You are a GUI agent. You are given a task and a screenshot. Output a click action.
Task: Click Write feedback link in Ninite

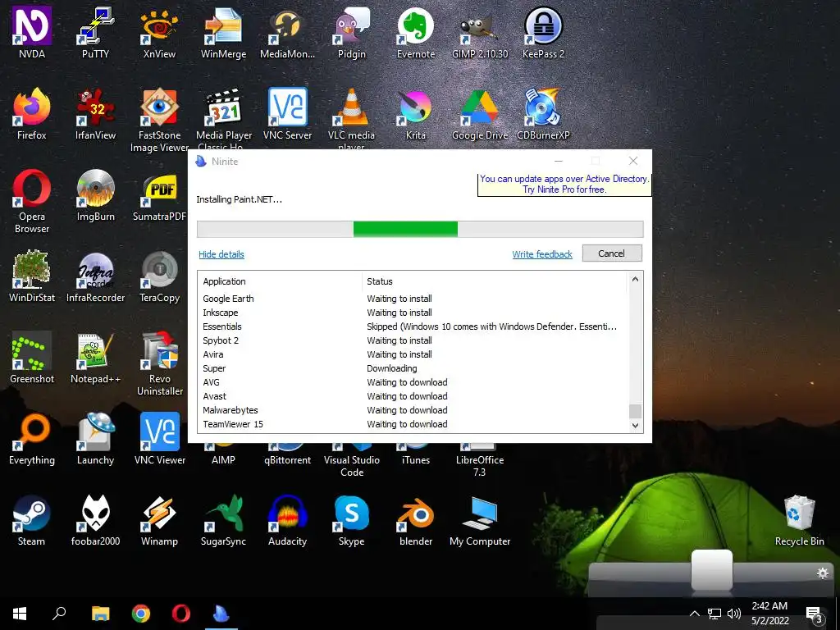(542, 254)
